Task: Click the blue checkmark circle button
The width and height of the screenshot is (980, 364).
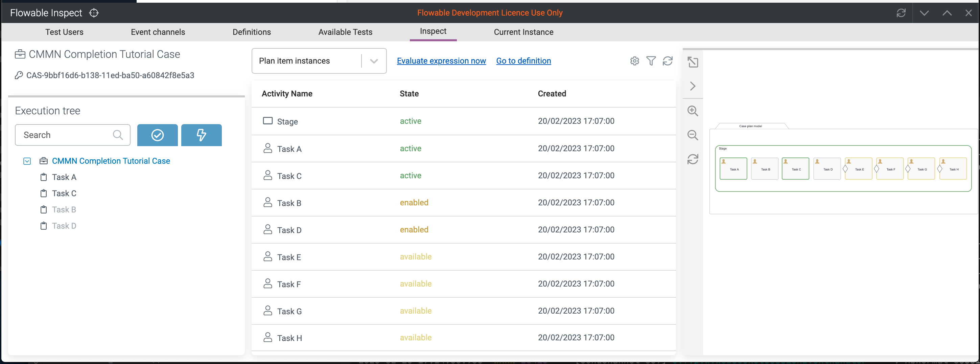Action: click(157, 135)
